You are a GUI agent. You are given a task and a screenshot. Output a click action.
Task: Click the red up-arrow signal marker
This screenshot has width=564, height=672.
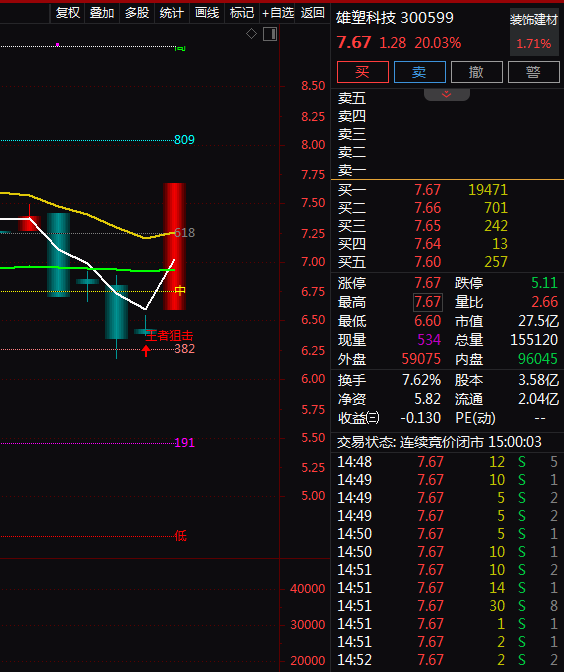[x=146, y=351]
